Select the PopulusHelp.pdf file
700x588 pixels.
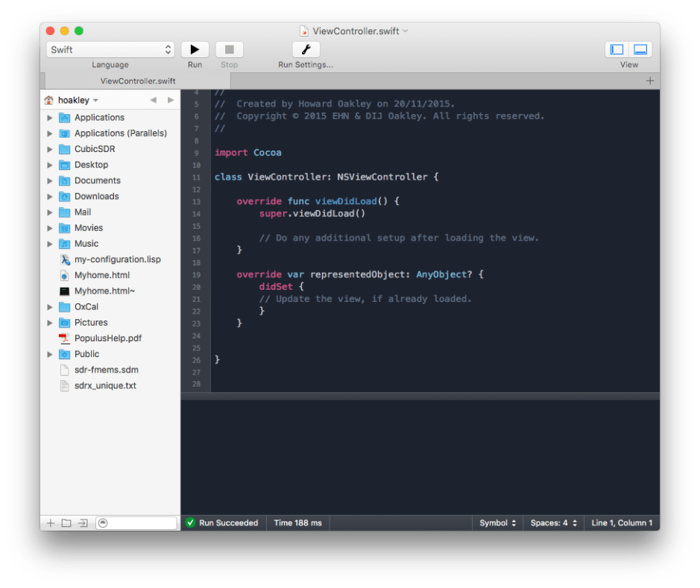107,338
